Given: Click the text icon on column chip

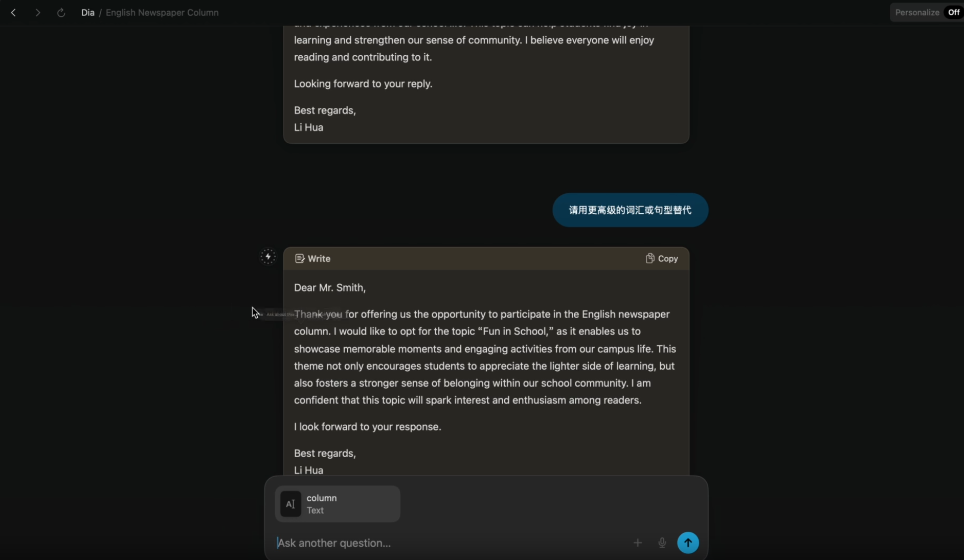Looking at the screenshot, I should pos(290,504).
